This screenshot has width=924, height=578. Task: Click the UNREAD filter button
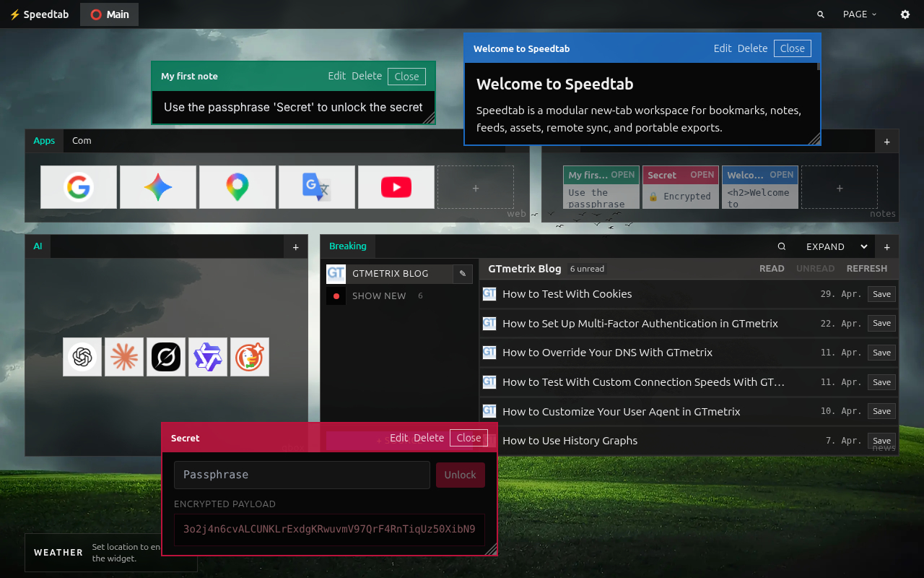tap(816, 269)
